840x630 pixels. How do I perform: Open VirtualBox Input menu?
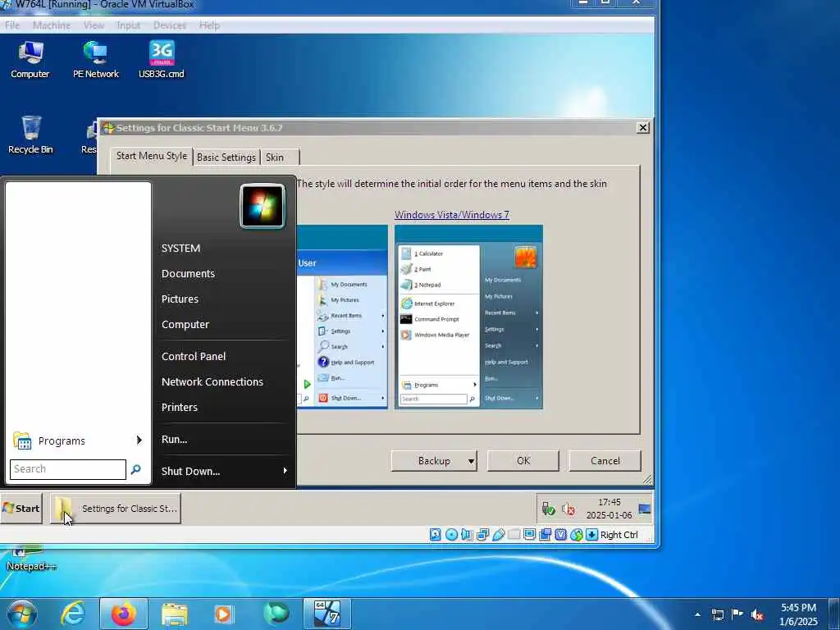click(x=129, y=25)
